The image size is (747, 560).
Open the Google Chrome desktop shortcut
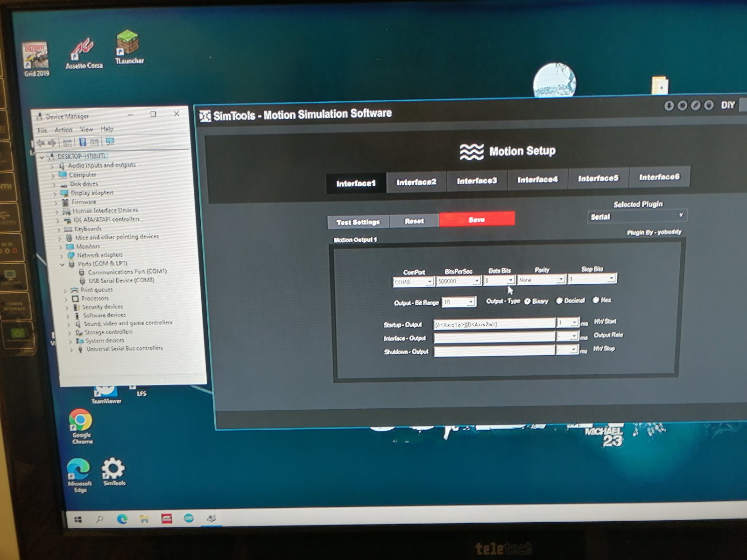pyautogui.click(x=82, y=426)
